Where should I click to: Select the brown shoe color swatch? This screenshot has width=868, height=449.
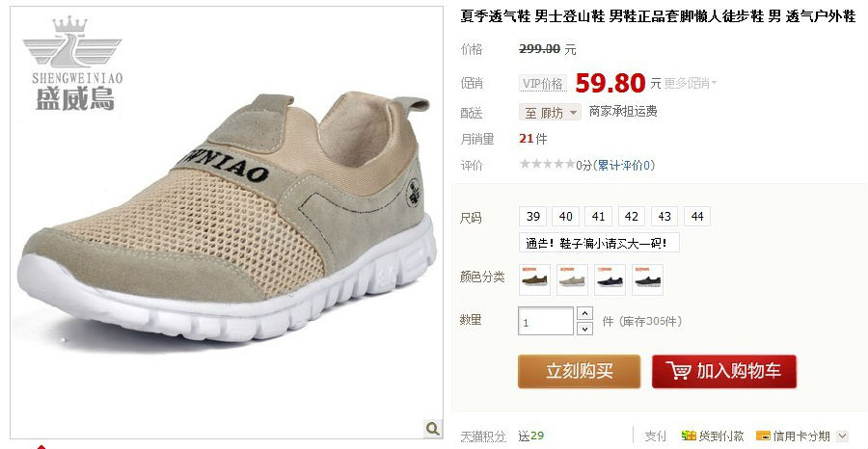(x=534, y=279)
